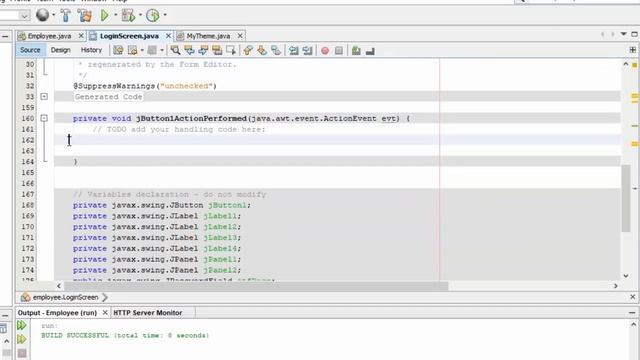Run the project with green play icon
Screen dimensions: 640x360
(x=104, y=16)
